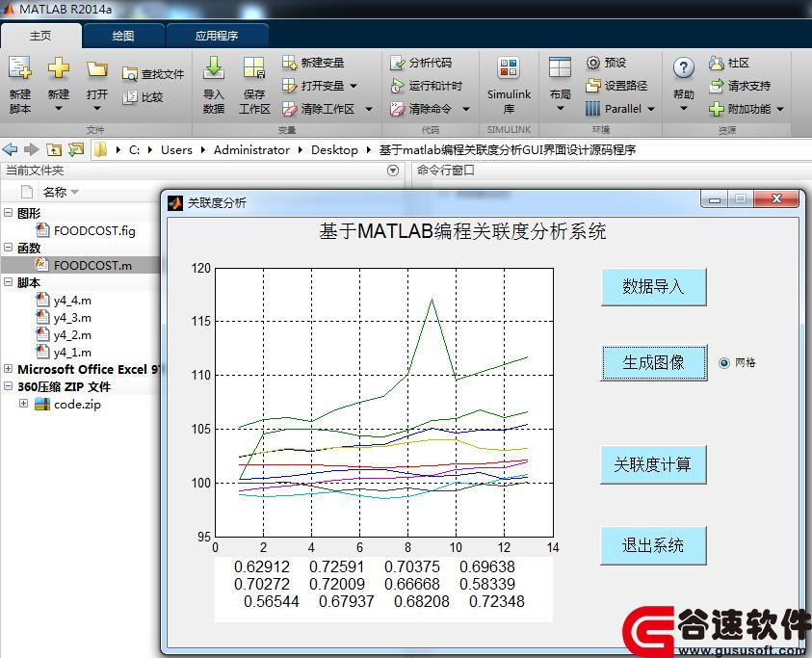Click the Save Workspace (保存工作区) icon
The width and height of the screenshot is (812, 658).
(x=254, y=67)
